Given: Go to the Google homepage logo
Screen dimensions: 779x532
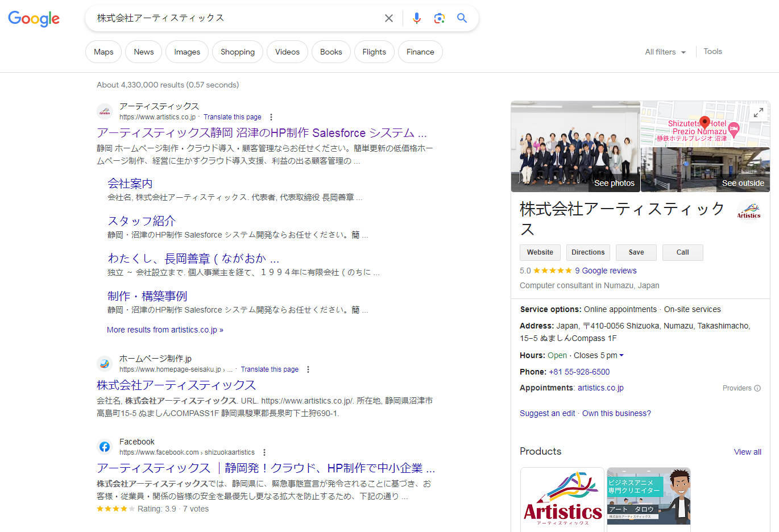Looking at the screenshot, I should click(34, 18).
